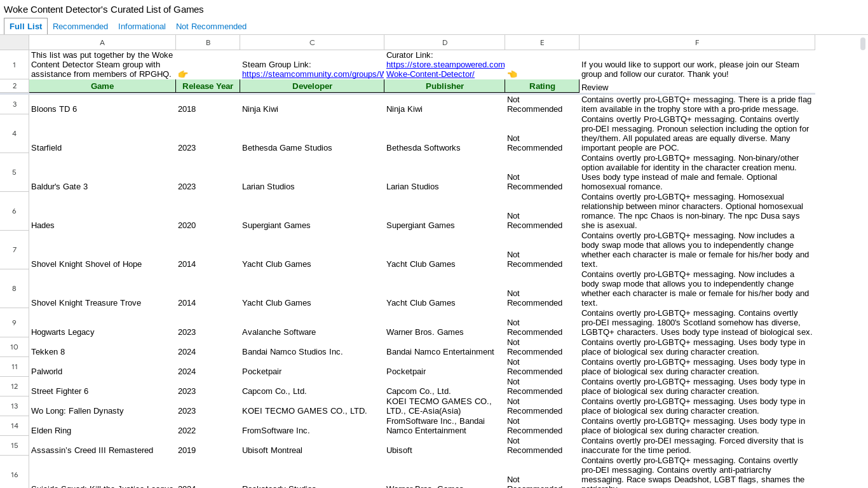
Task: Select column E header
Action: coord(542,43)
